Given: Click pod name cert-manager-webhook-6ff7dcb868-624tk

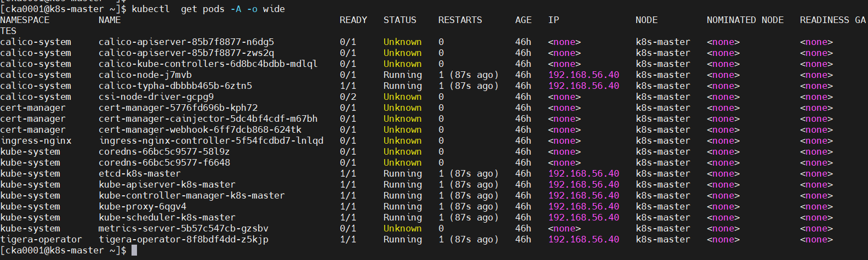Looking at the screenshot, I should (x=200, y=129).
